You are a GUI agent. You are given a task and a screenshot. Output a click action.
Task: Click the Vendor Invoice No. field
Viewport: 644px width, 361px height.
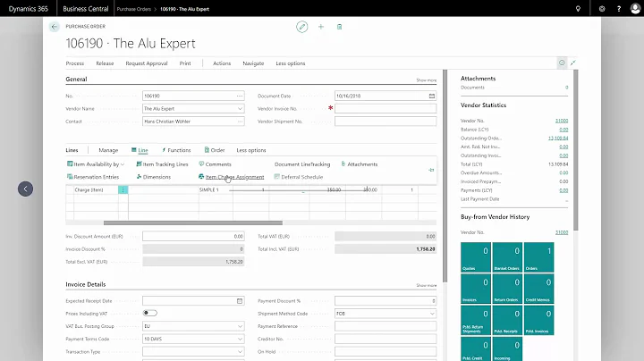tap(386, 109)
